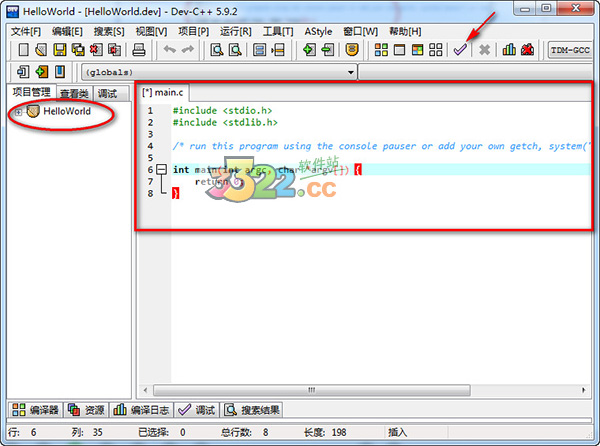Click code line '#include <stdlib.h>'
600x446 pixels.
(225, 122)
